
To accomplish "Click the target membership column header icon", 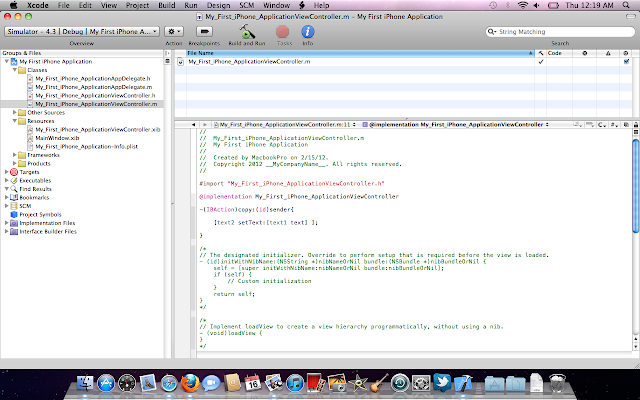I will tap(626, 53).
